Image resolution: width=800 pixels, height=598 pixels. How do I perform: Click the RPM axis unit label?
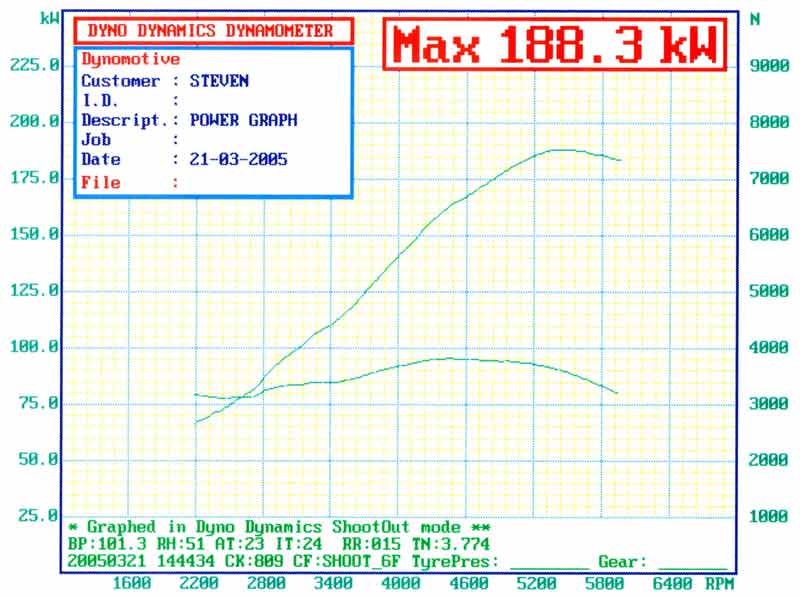720,583
